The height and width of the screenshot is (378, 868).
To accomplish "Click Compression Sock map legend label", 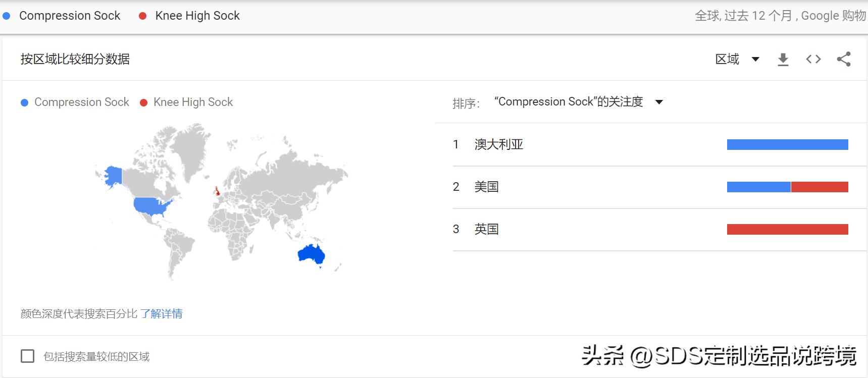I will pos(82,102).
